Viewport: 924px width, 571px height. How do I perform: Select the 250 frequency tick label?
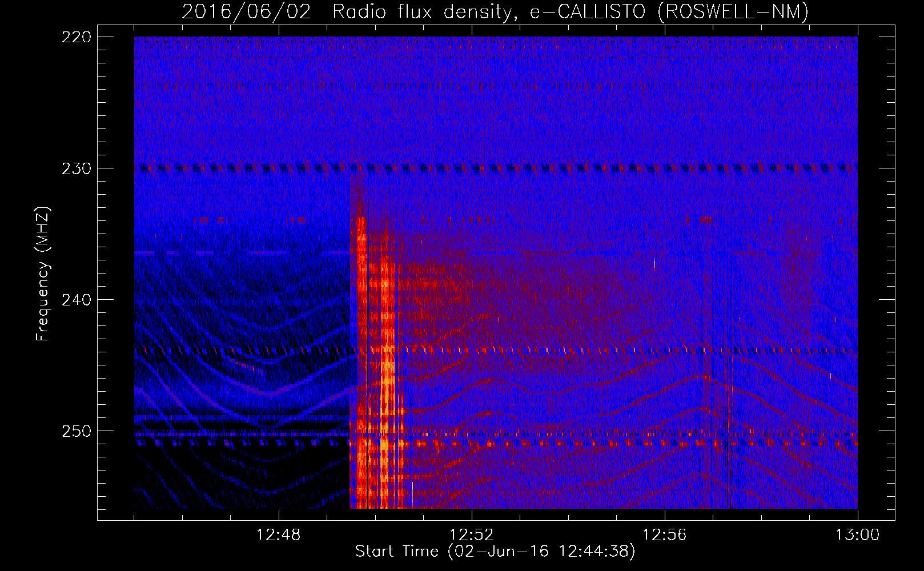76,431
